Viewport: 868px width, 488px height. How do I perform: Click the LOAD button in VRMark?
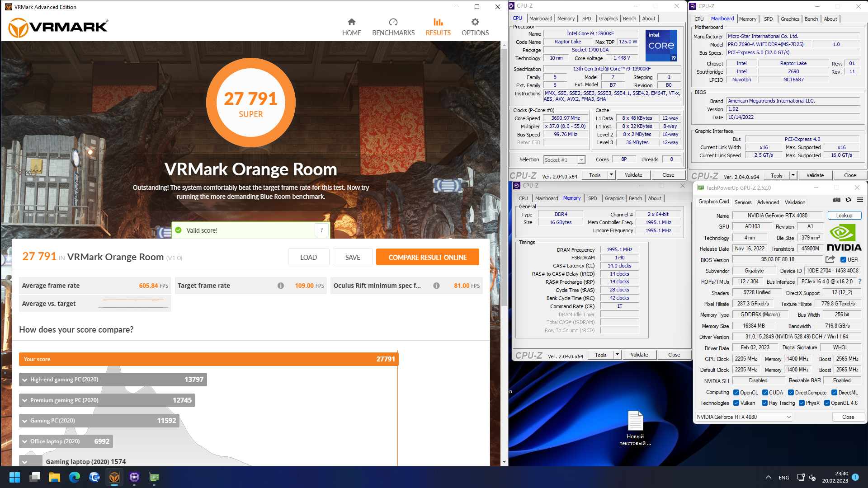[308, 257]
